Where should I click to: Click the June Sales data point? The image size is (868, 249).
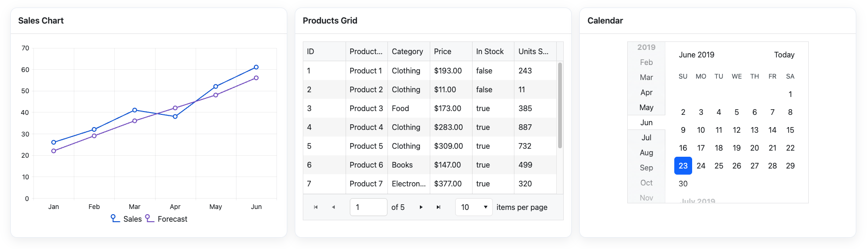click(256, 67)
